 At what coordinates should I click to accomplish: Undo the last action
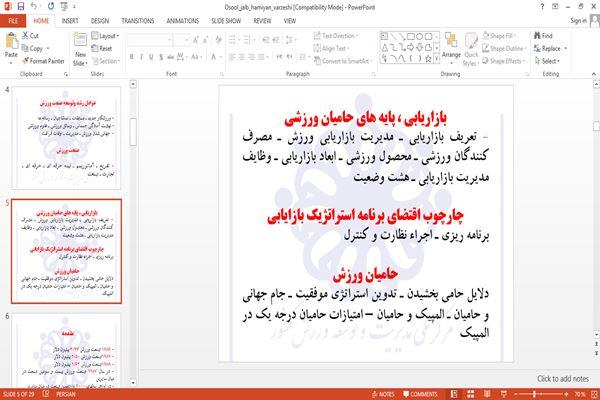pyautogui.click(x=34, y=7)
